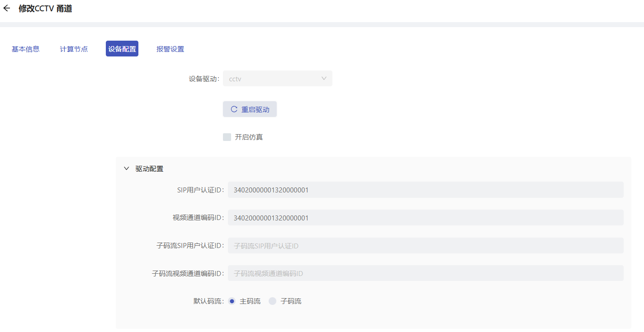Select the 主码流 radio button

coord(232,301)
